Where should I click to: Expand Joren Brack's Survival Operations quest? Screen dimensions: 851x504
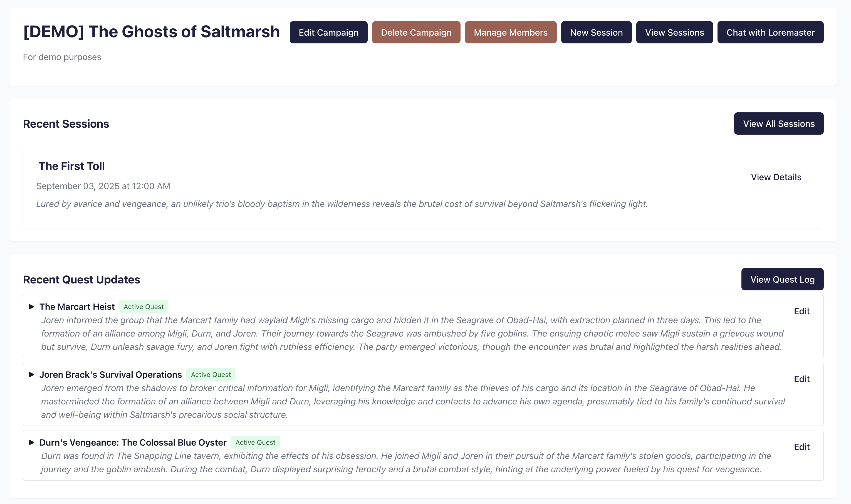point(32,375)
